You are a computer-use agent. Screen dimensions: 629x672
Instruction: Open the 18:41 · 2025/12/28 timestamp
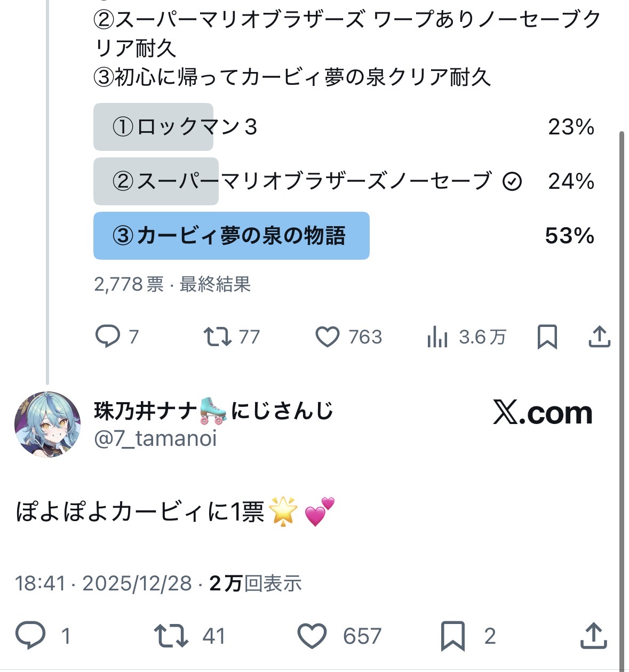click(103, 583)
